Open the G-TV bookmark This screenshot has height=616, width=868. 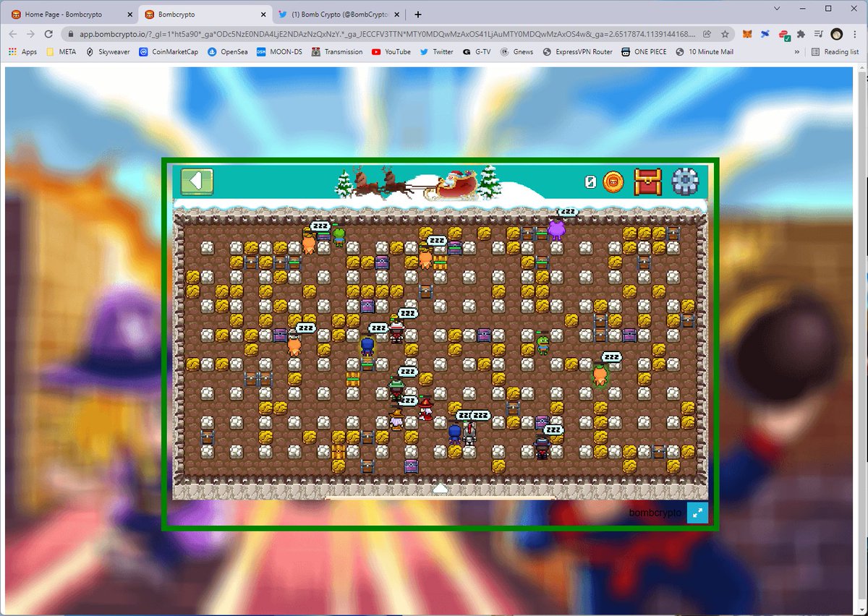click(477, 52)
